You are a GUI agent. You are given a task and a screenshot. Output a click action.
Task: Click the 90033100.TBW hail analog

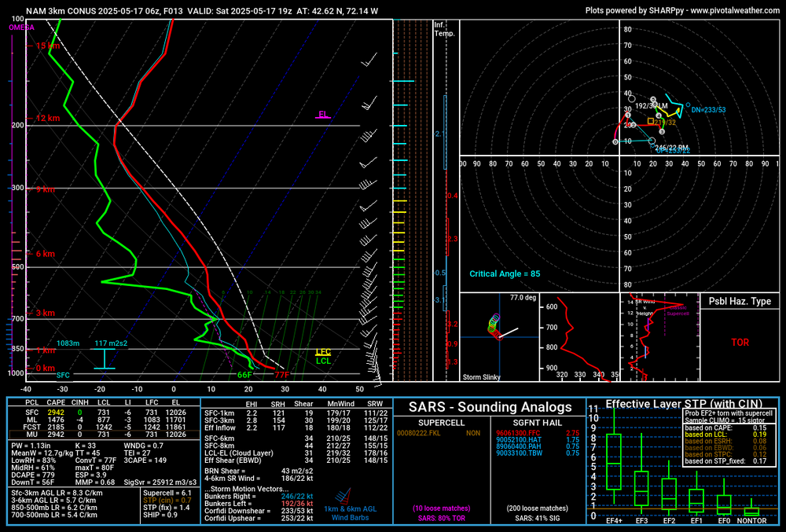tap(520, 453)
